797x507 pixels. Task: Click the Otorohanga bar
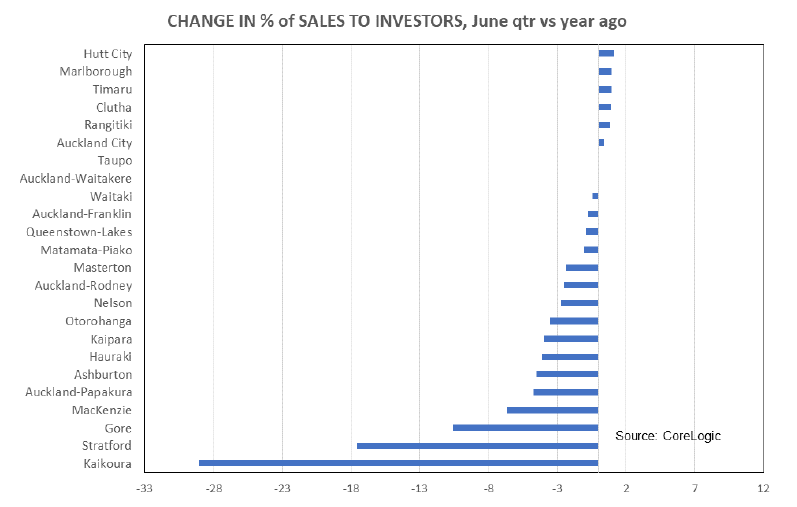coord(574,321)
